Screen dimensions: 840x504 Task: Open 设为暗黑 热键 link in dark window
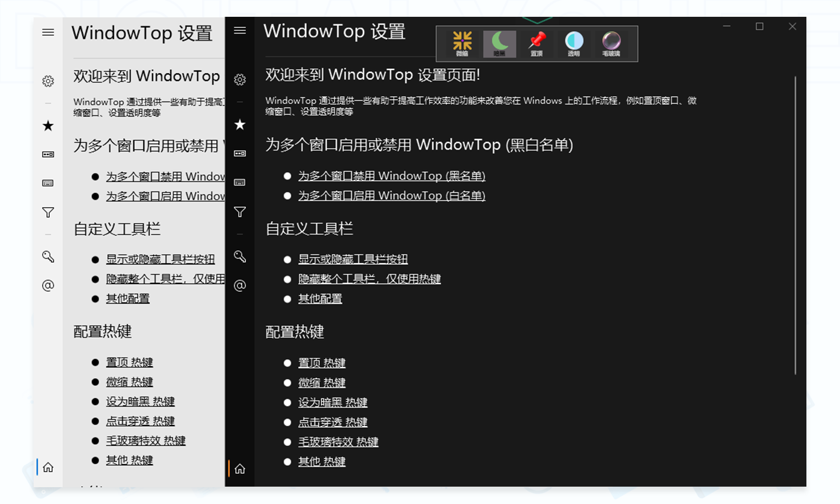(333, 402)
